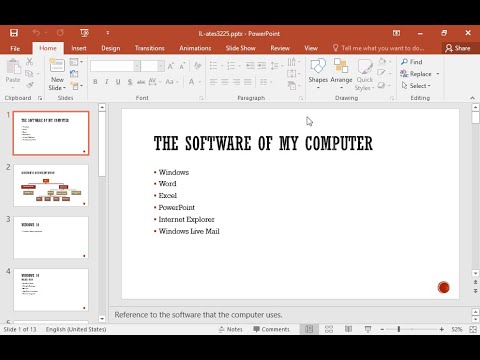
Task: Click the Reset slide icon
Action: point(74,74)
